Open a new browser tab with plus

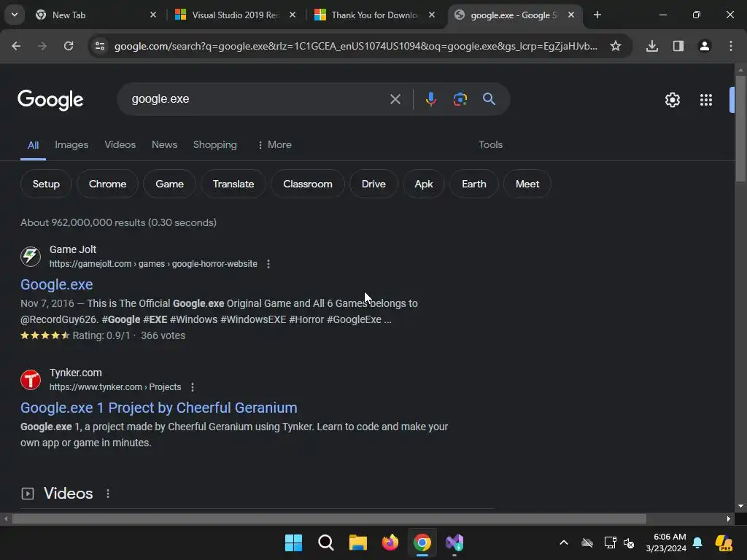coord(597,15)
